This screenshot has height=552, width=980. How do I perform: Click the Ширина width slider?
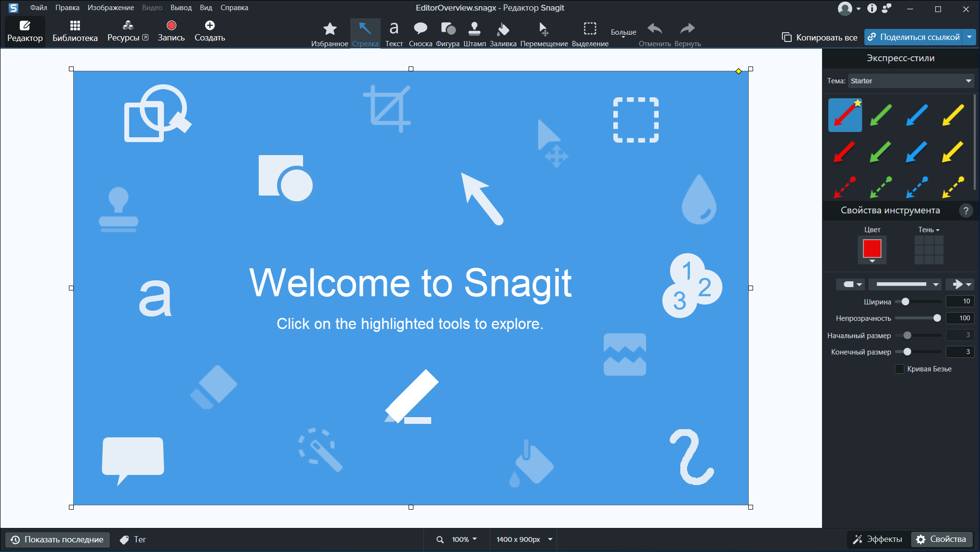pyautogui.click(x=918, y=302)
